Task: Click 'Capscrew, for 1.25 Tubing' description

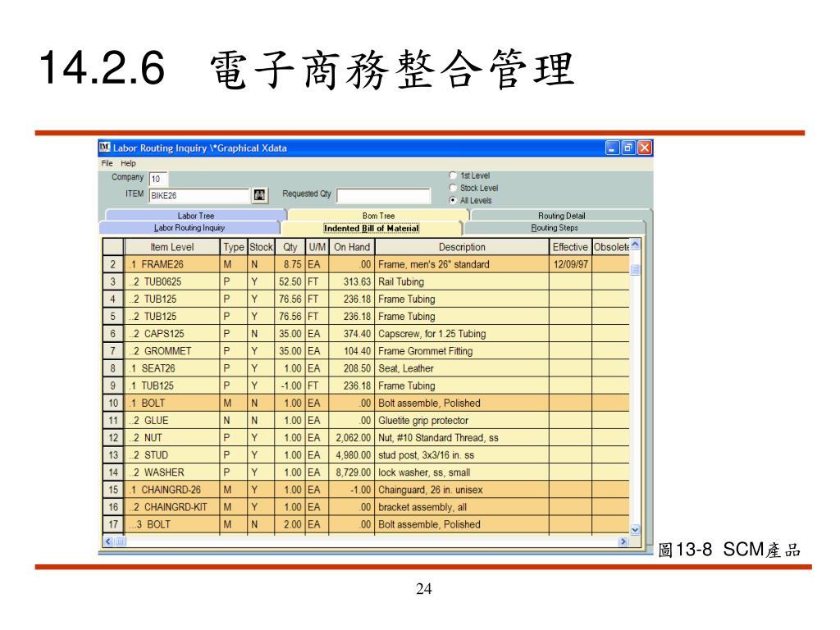Action: [x=462, y=333]
